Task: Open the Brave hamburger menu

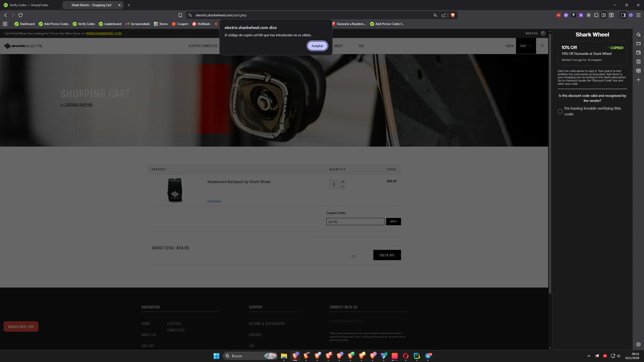Action: click(638, 15)
